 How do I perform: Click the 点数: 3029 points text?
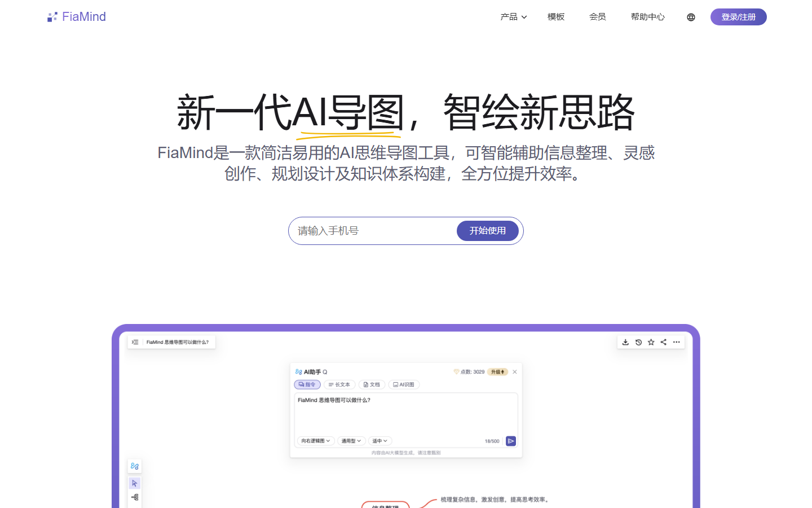tap(473, 372)
